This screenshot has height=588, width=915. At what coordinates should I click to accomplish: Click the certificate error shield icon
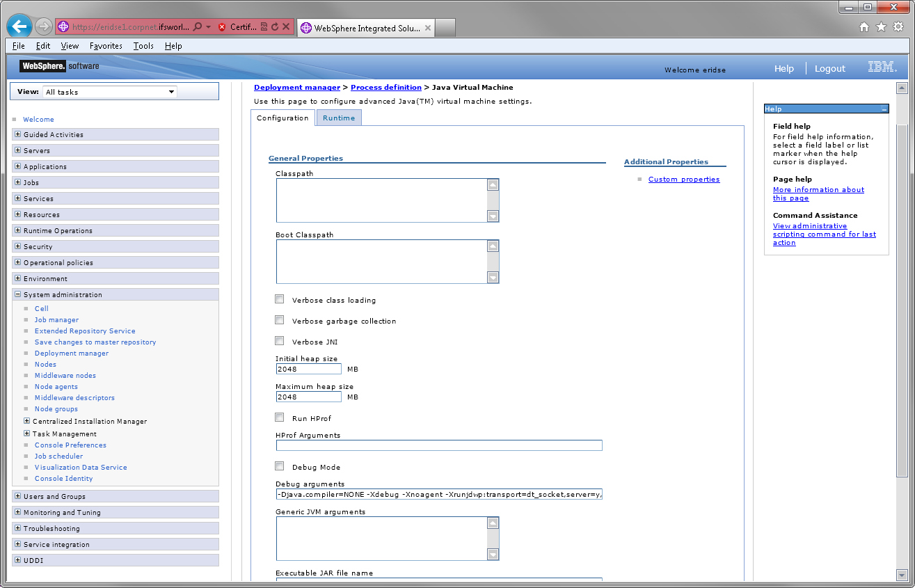[x=222, y=27]
